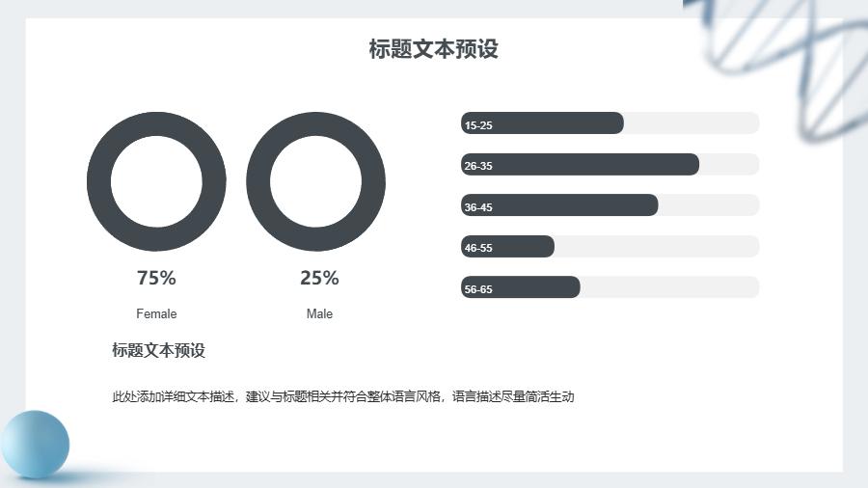This screenshot has height=488, width=868.
Task: Click the Female caption text
Action: (x=156, y=313)
